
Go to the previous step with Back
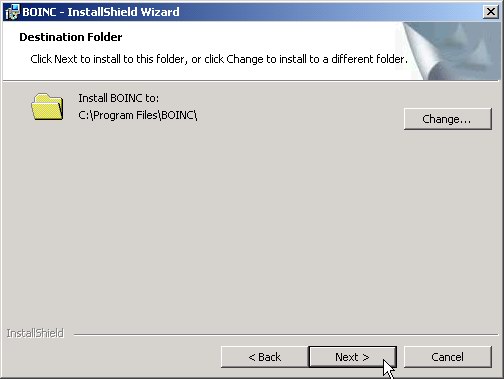(x=265, y=357)
